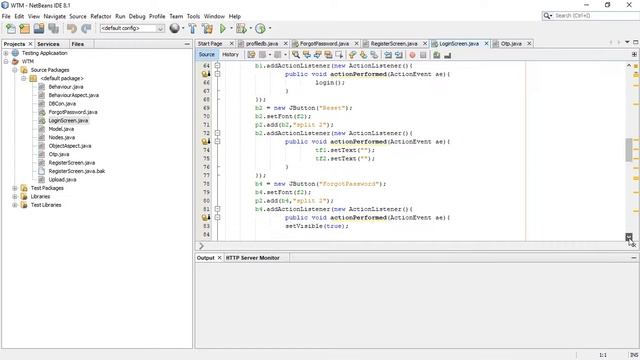Open the Profile Project dropdown arrow
The width and height of the screenshot is (640, 360).
(269, 28)
